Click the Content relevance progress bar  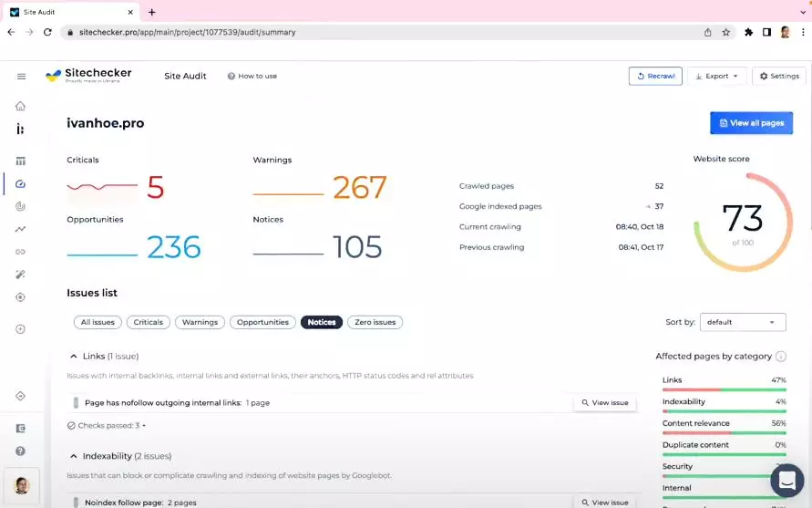724,433
